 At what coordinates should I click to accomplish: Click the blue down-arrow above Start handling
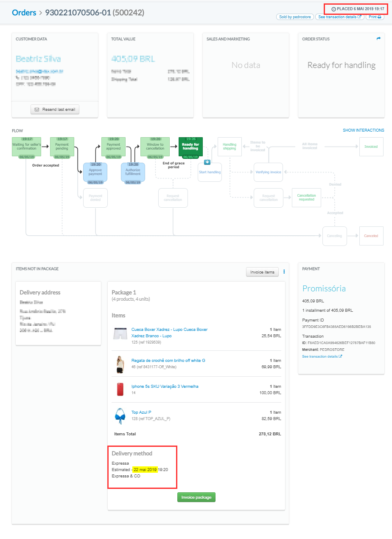[x=207, y=162]
